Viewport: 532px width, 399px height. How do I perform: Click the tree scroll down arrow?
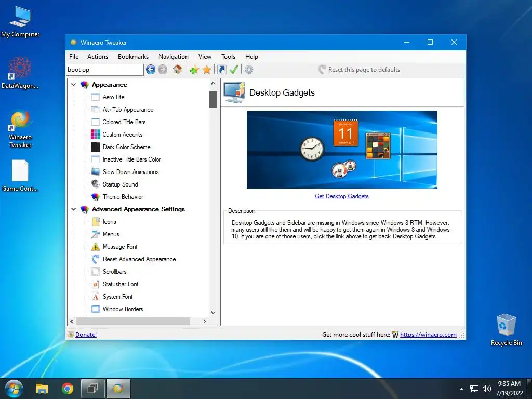[213, 312]
